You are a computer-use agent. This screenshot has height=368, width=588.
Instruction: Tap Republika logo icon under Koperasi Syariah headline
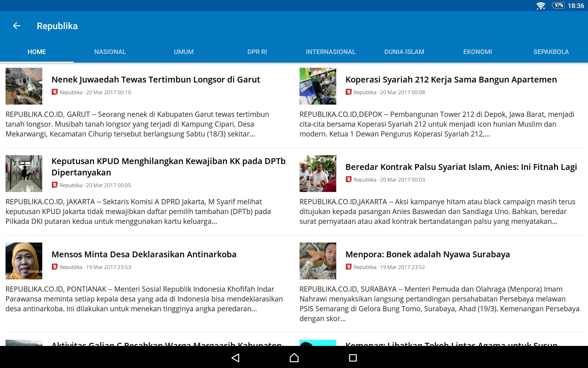[x=349, y=92]
